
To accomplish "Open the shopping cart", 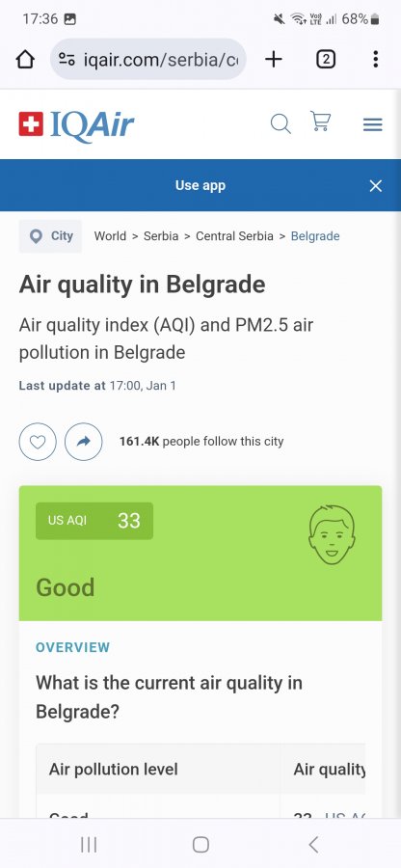I will coord(320,122).
